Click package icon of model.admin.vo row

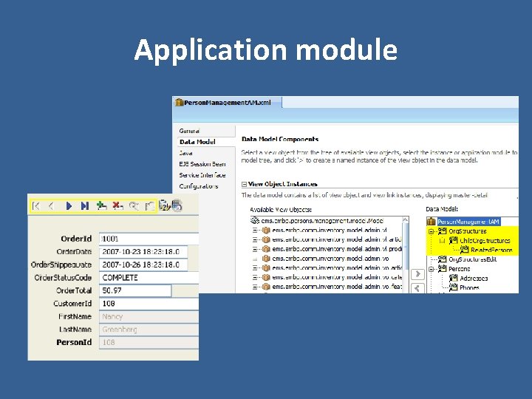266,258
